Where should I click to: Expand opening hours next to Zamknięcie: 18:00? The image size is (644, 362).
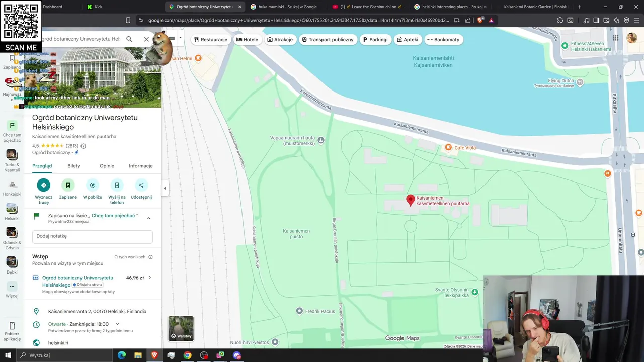pyautogui.click(x=117, y=324)
